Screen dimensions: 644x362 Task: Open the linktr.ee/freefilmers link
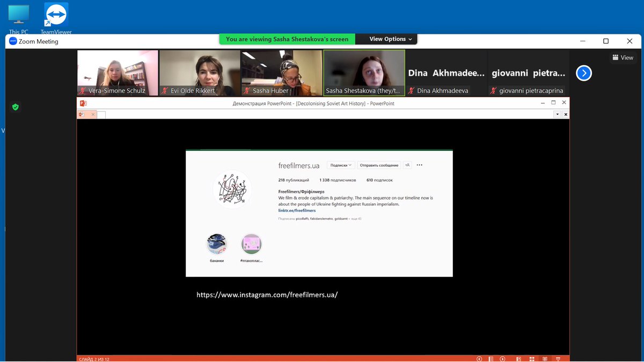coord(297,210)
